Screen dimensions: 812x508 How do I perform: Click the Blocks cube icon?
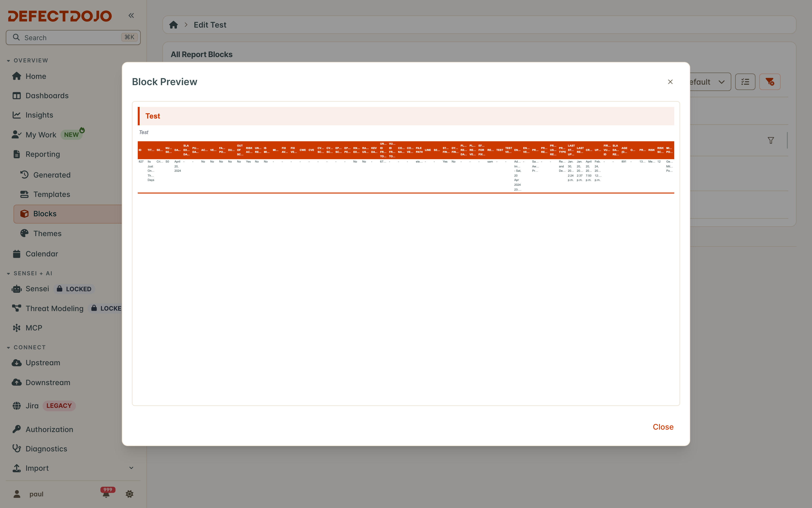point(24,214)
